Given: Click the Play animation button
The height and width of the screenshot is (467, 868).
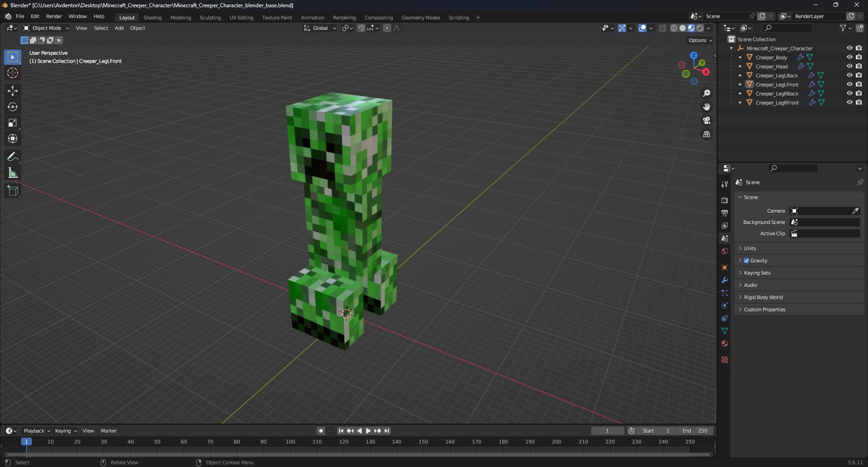Looking at the screenshot, I should tap(368, 431).
